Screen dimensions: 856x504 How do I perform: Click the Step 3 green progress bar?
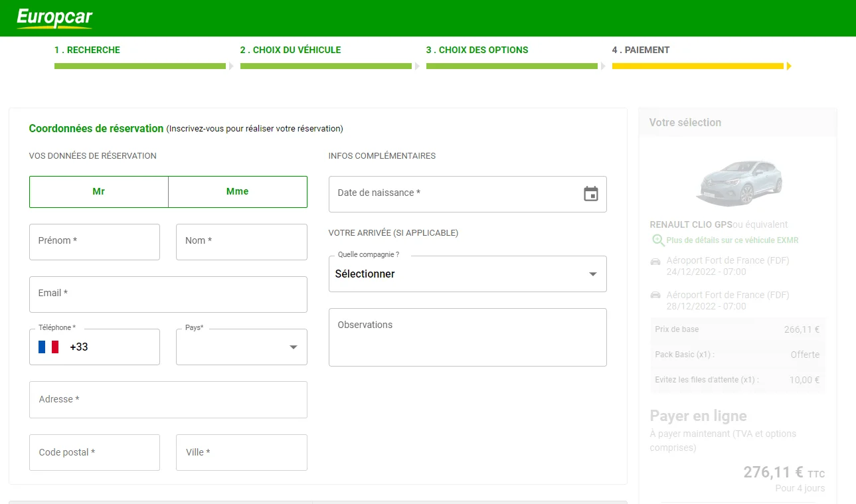(512, 66)
